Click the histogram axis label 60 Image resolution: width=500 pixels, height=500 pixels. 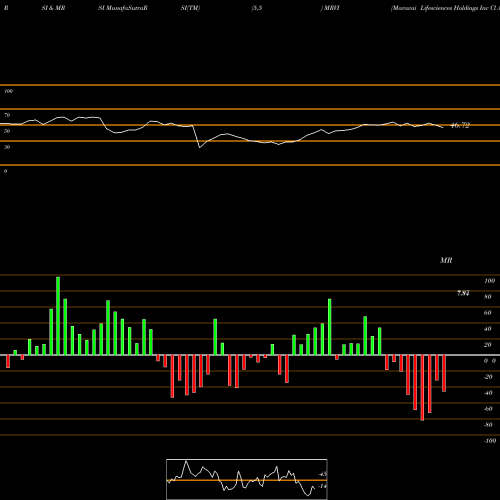point(488,313)
